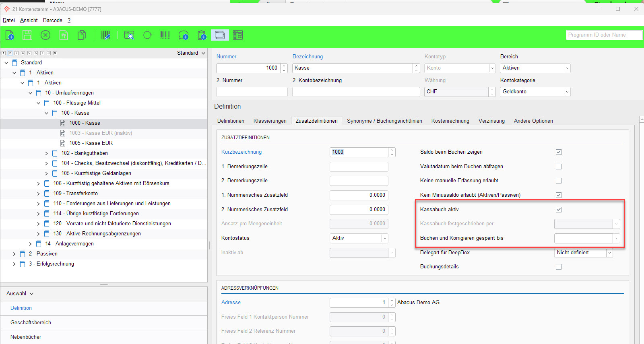Click the new document icon in toolbar
644x344 pixels.
10,35
